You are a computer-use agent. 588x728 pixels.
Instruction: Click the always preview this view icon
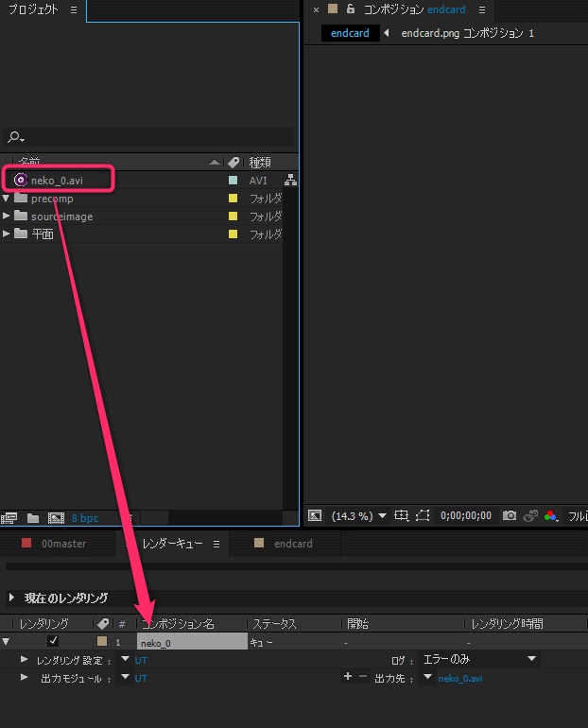tap(315, 515)
